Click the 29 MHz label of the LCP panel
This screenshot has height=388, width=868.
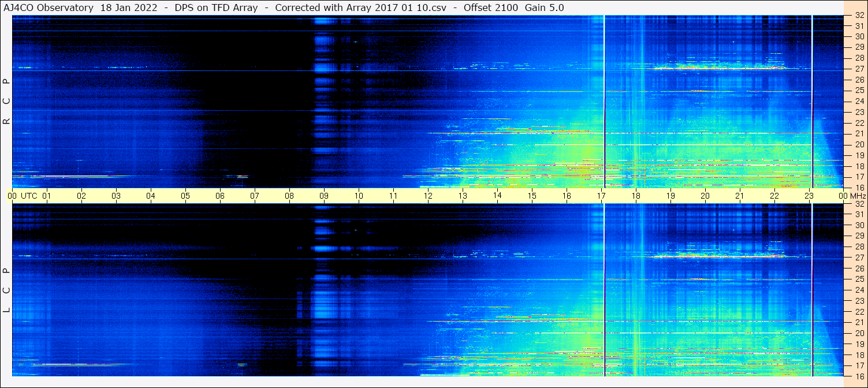pyautogui.click(x=859, y=236)
